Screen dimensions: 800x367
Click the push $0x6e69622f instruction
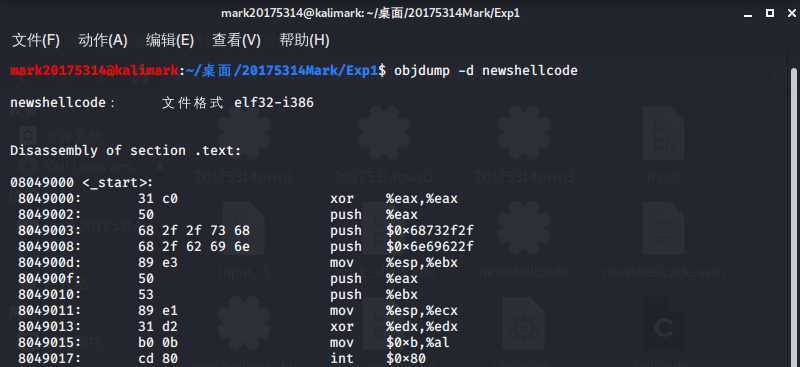click(x=402, y=247)
